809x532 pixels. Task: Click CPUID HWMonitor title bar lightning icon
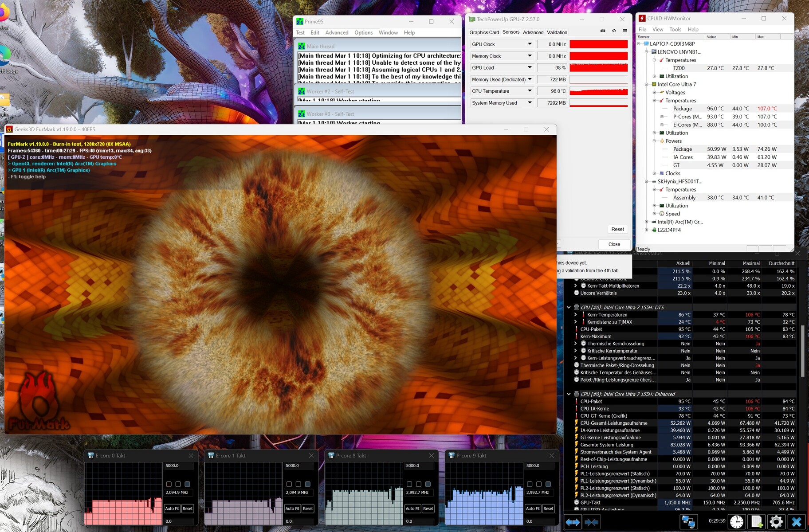(x=641, y=18)
